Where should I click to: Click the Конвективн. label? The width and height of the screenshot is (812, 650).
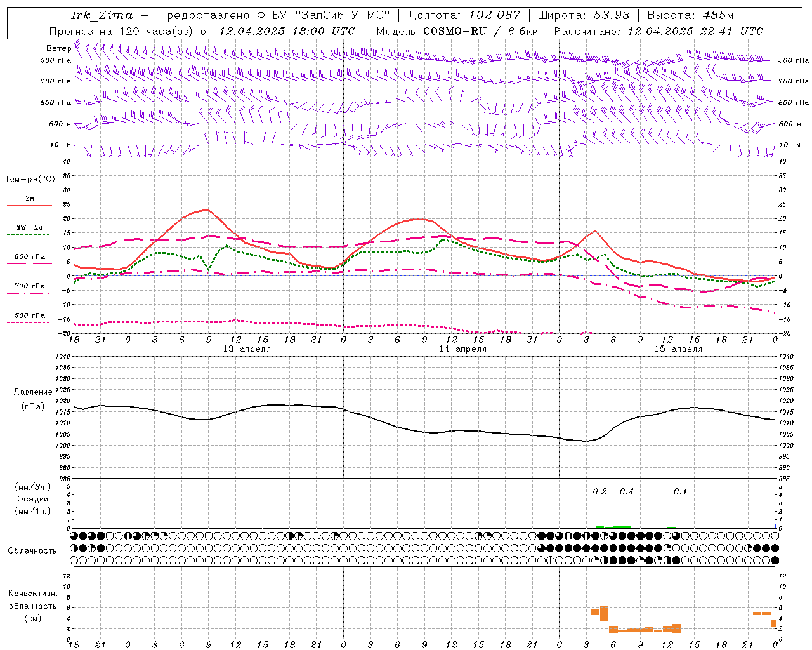(33, 594)
